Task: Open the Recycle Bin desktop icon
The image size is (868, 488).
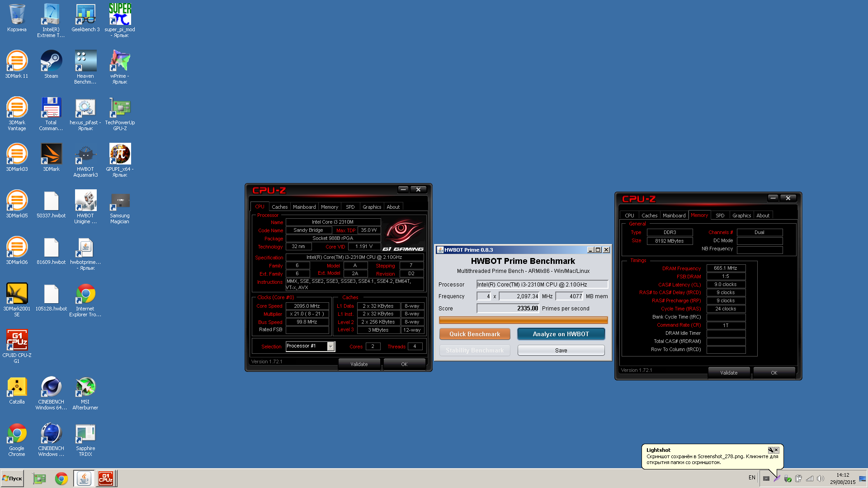Action: pos(17,18)
